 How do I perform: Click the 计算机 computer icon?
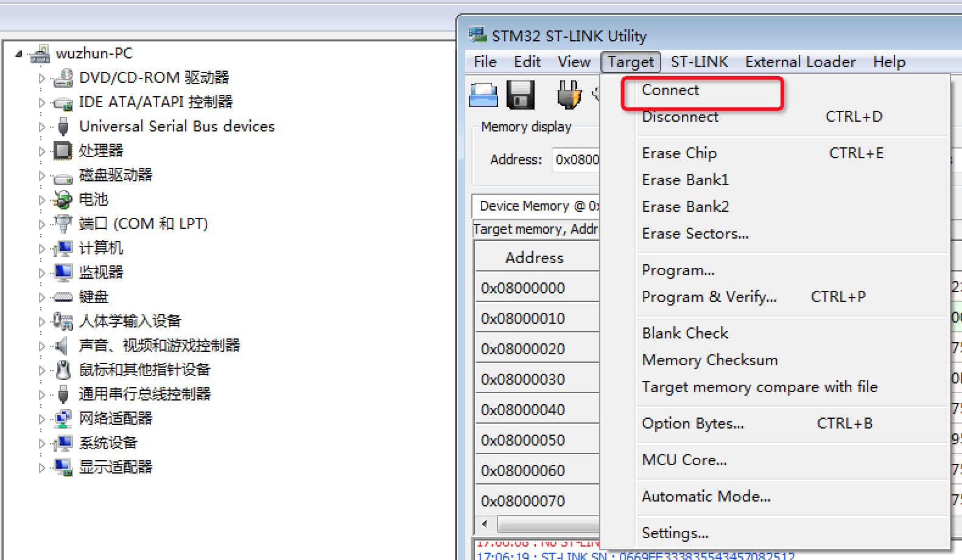63,248
